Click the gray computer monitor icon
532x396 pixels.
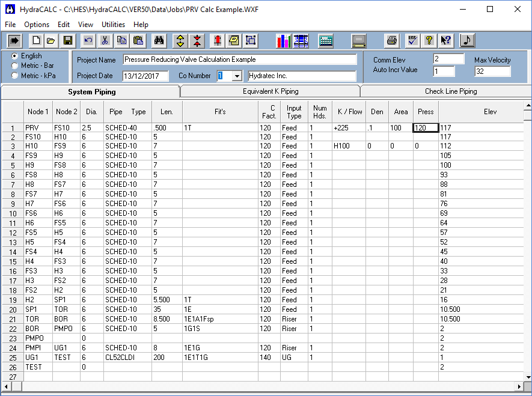click(x=359, y=41)
